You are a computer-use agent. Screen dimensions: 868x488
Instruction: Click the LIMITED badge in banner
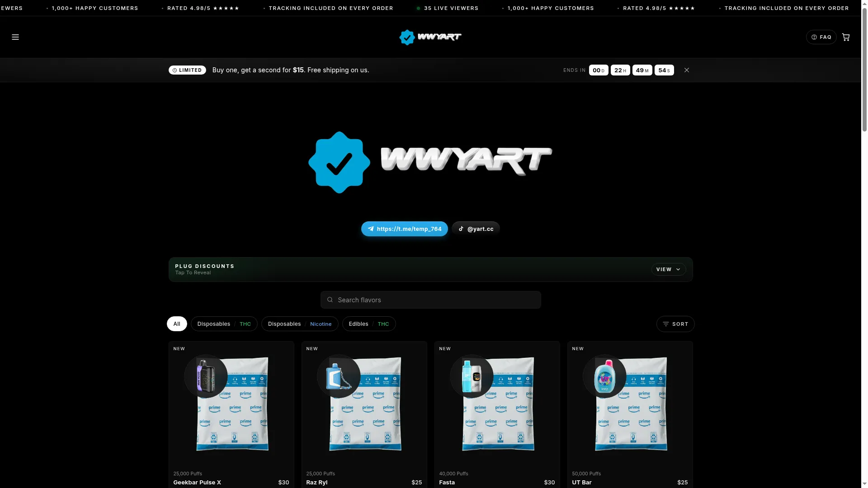(187, 70)
